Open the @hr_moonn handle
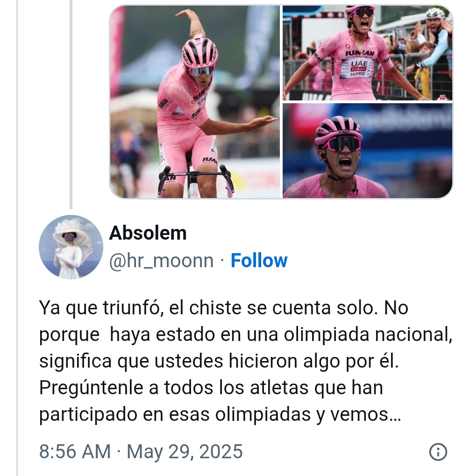Screen dimensions: 470x476 [x=161, y=261]
